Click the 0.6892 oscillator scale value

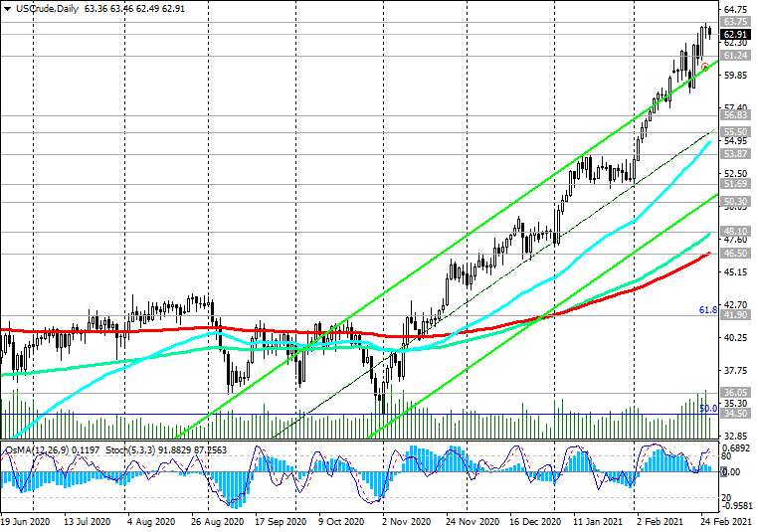(736, 448)
